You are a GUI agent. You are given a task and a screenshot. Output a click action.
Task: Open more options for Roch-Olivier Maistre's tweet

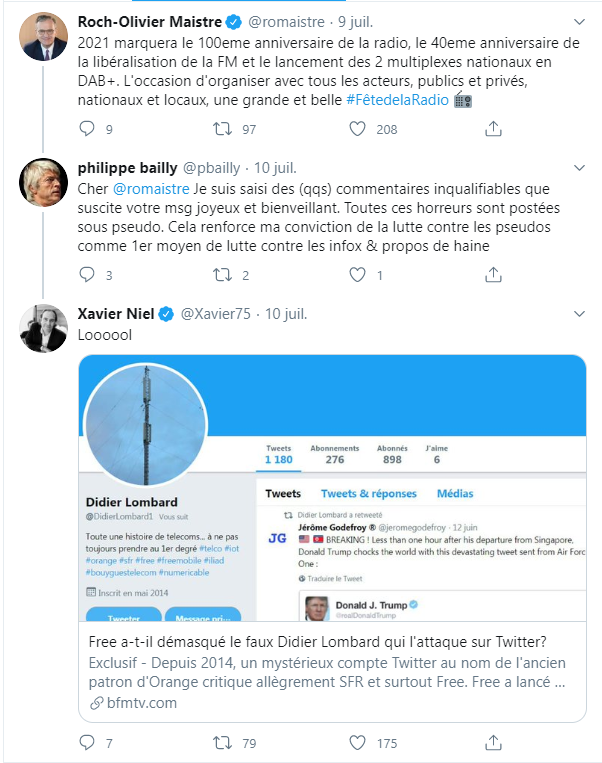[x=580, y=21]
